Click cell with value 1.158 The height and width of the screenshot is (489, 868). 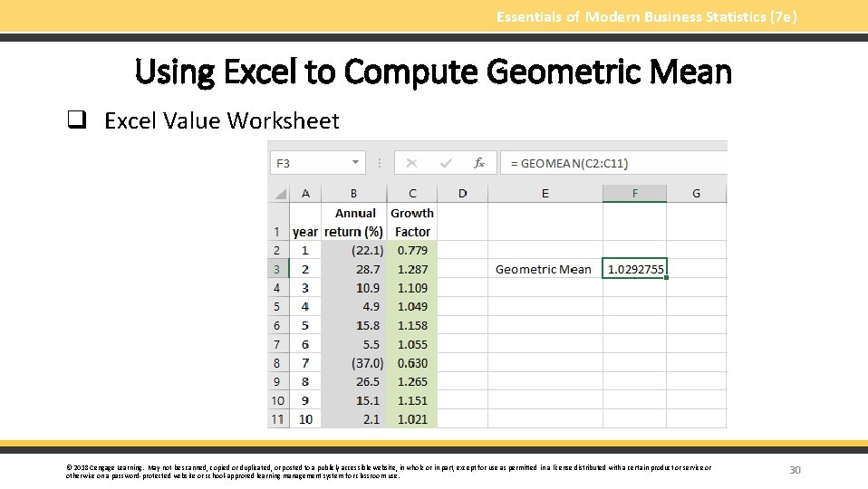(x=412, y=325)
